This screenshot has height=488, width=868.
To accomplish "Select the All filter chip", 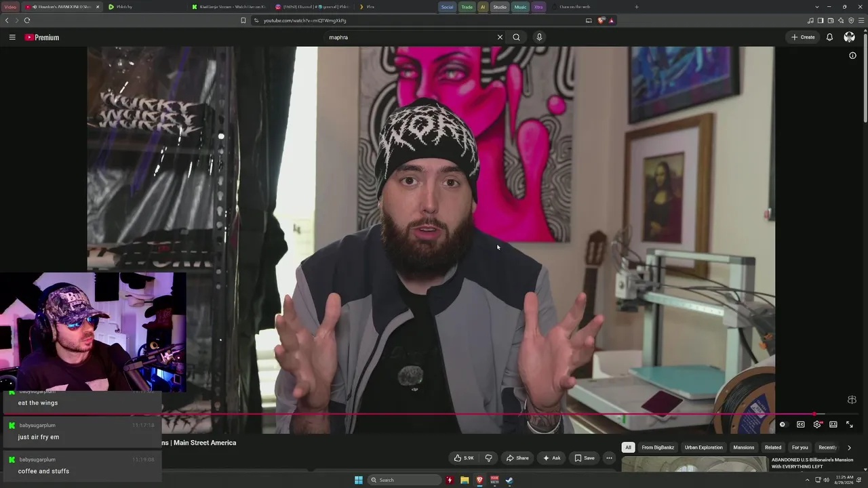I will [628, 447].
